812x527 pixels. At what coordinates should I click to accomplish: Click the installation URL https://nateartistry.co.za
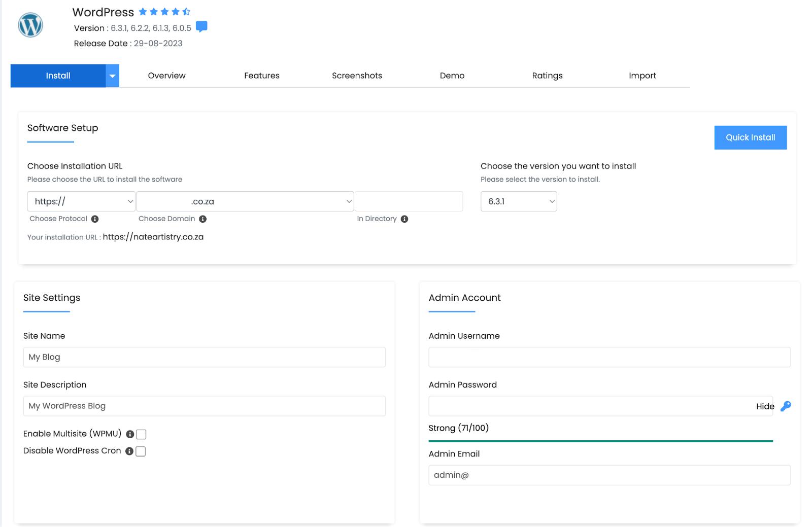(153, 237)
